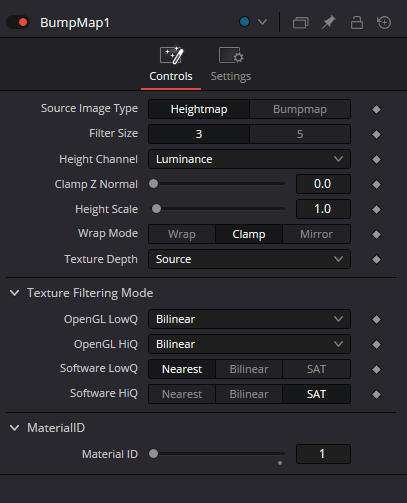
Task: Open the node color dropdown arrow
Action: click(263, 22)
